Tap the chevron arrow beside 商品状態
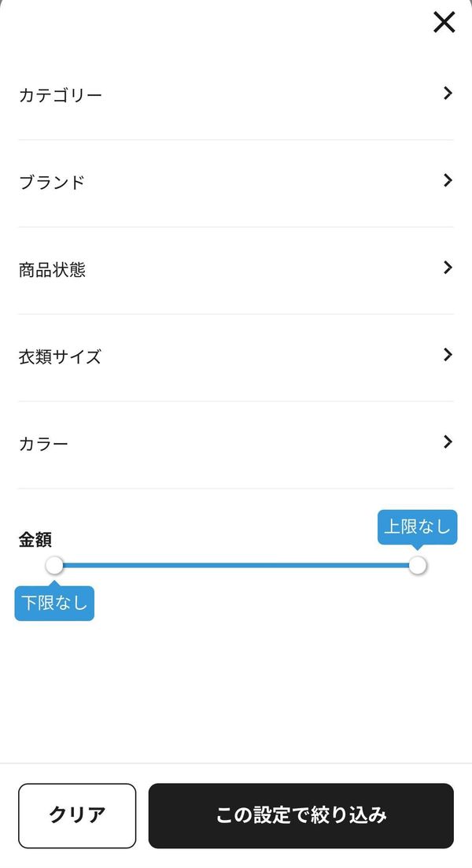472x868 pixels. tap(448, 268)
